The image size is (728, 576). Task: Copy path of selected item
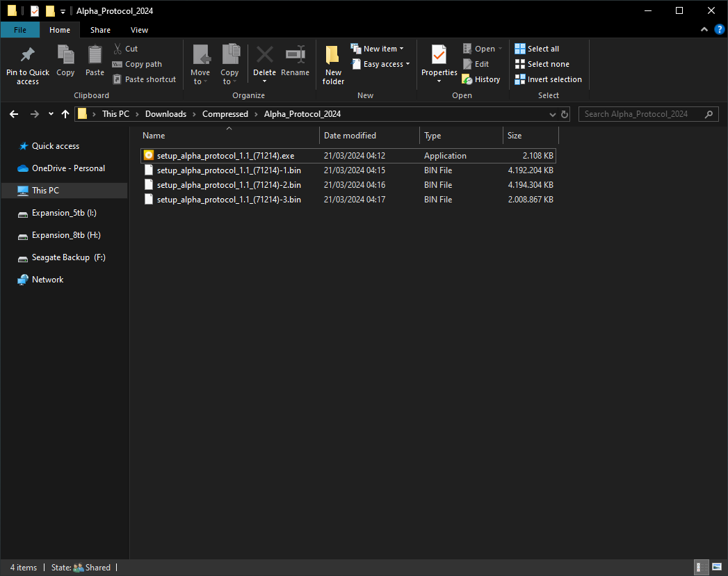tap(138, 64)
